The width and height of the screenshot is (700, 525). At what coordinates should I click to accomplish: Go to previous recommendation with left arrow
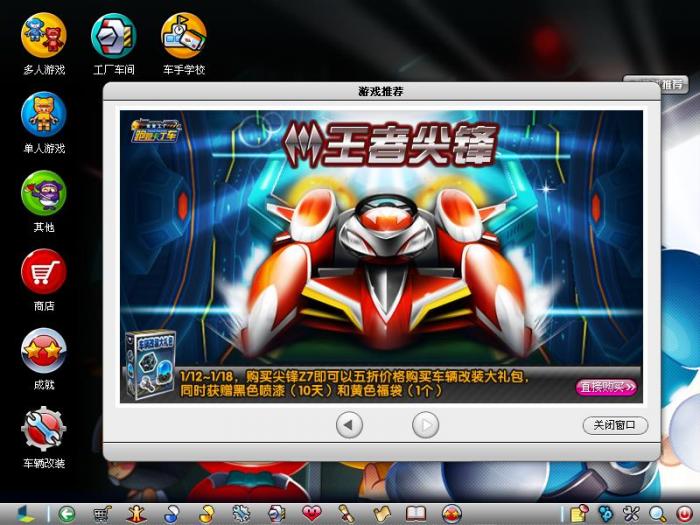pyautogui.click(x=349, y=425)
